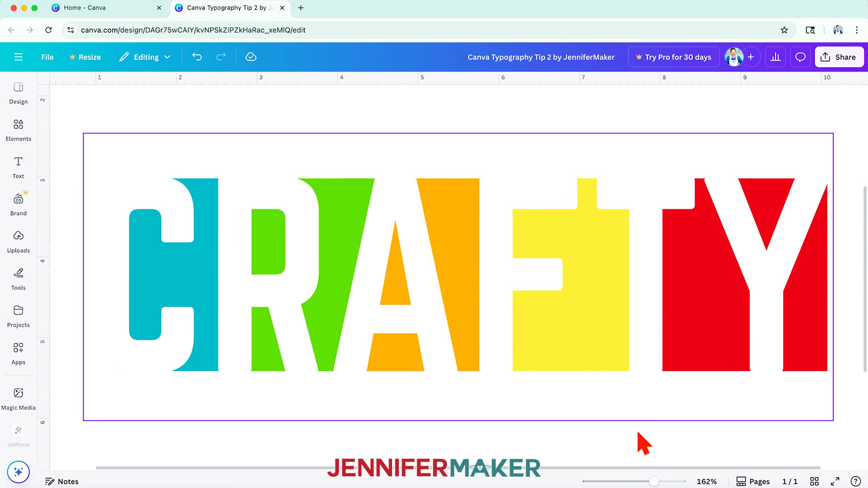Redo the last action
Screen dimensions: 868x488
(x=221, y=57)
